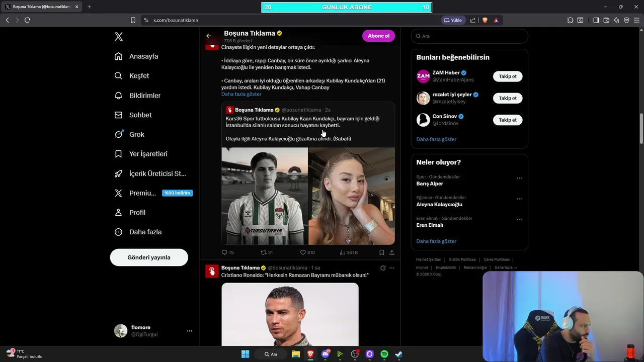Open options dots for Eren Elmalı trend
This screenshot has height=362, width=644.
click(x=519, y=220)
